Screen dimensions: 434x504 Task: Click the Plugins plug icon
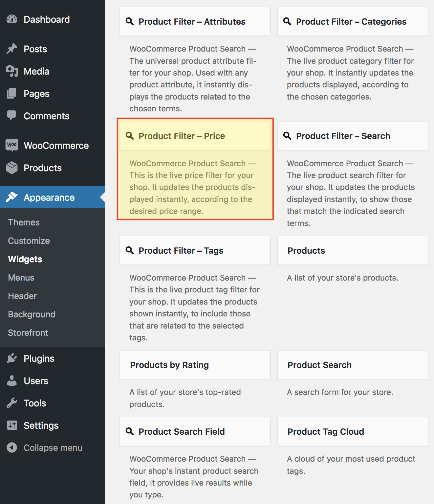click(x=12, y=358)
